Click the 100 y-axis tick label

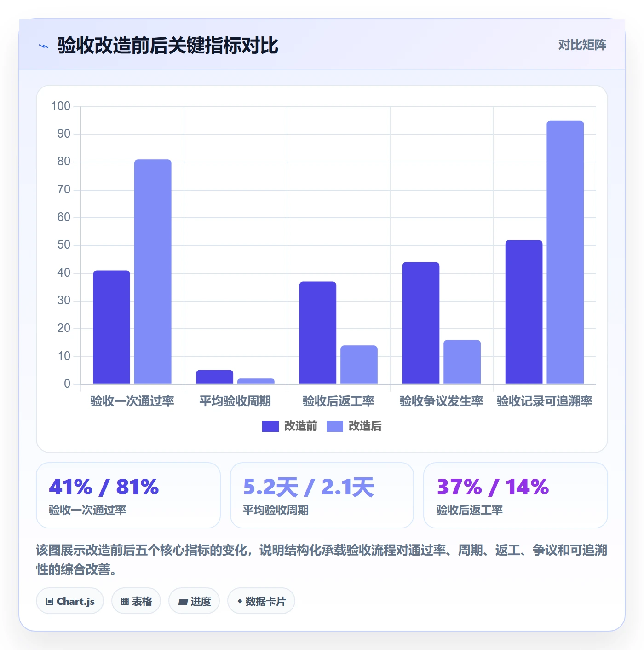pyautogui.click(x=61, y=106)
